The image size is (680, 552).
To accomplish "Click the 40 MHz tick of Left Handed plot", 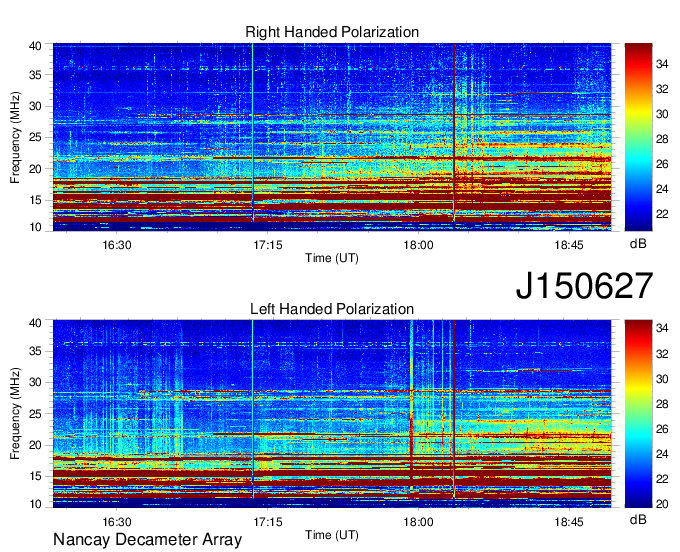I will (35, 323).
